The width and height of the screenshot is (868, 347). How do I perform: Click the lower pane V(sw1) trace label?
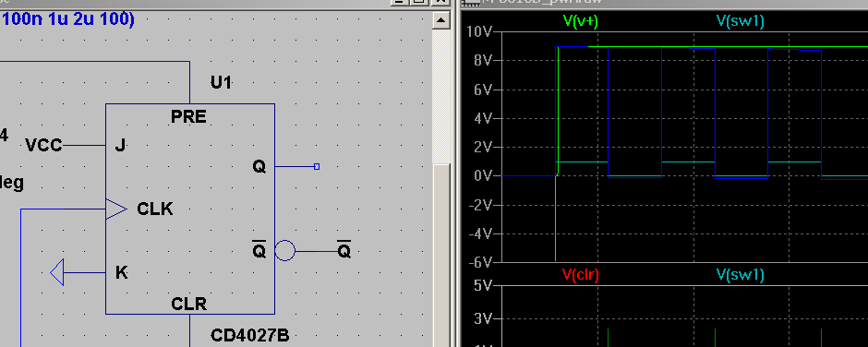pos(741,274)
